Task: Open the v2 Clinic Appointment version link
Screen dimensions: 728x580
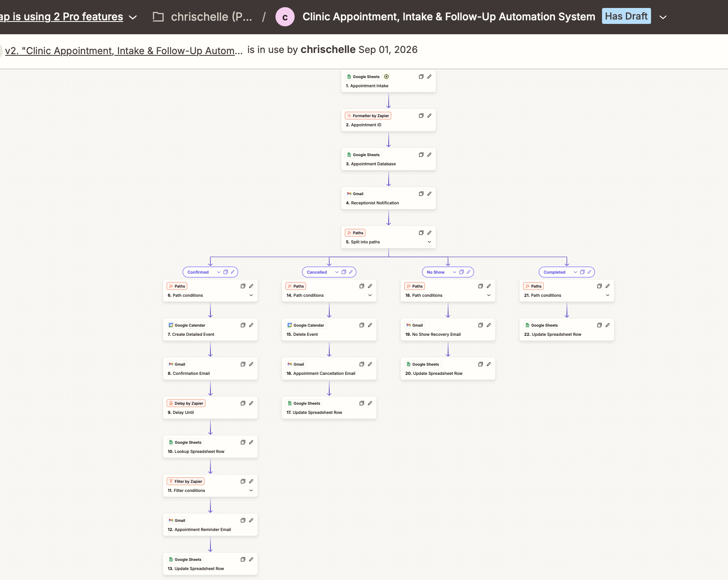Action: click(124, 51)
